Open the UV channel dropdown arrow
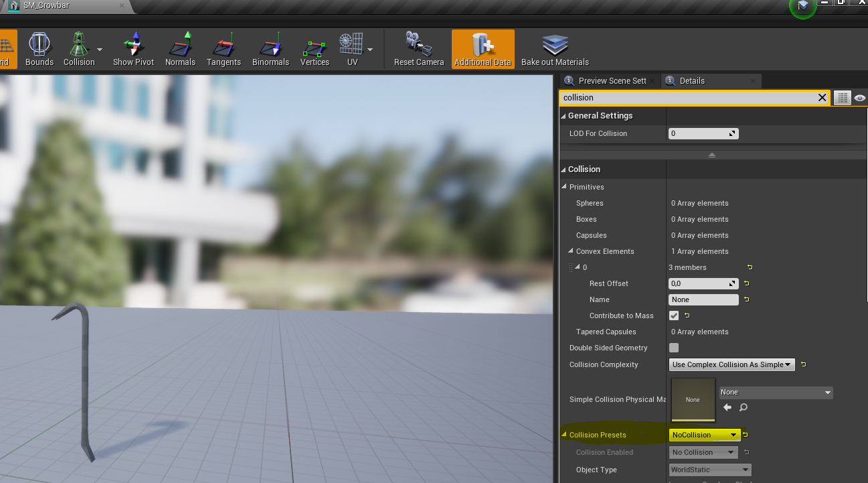Viewport: 868px width, 483px height. 369,49
